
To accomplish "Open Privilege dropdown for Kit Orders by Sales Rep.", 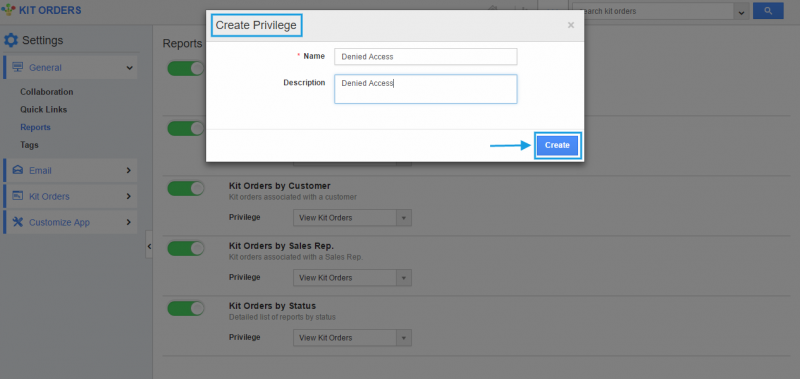I will point(352,278).
